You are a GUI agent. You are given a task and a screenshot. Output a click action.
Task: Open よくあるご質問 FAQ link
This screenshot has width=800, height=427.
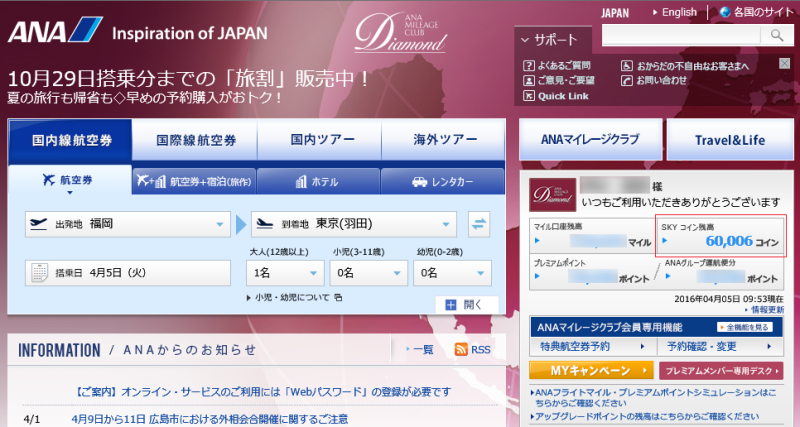click(557, 65)
